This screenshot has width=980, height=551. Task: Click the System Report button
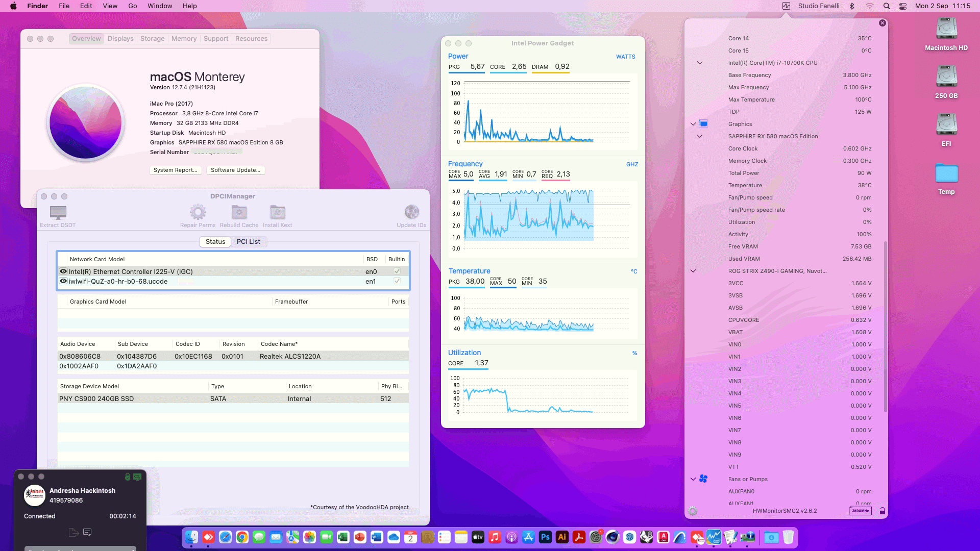pyautogui.click(x=175, y=170)
